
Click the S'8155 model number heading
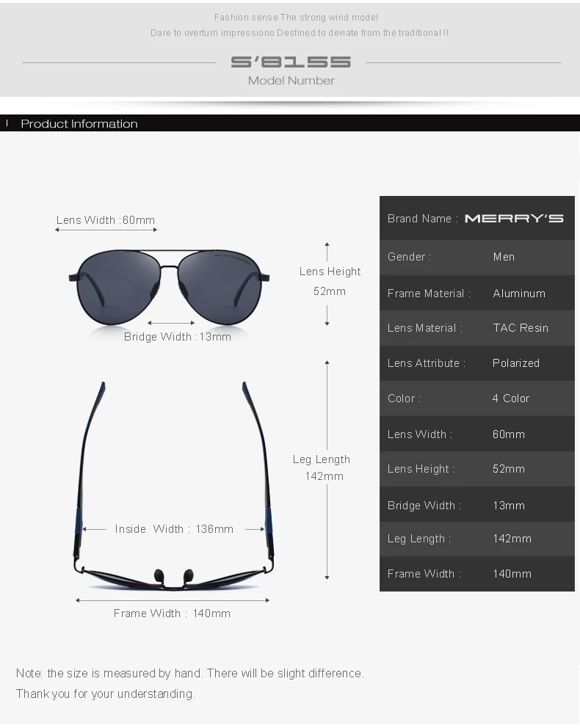(x=291, y=62)
